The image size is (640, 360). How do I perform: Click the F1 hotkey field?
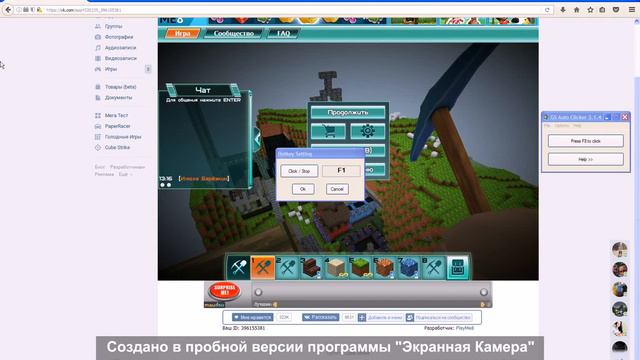pyautogui.click(x=341, y=171)
